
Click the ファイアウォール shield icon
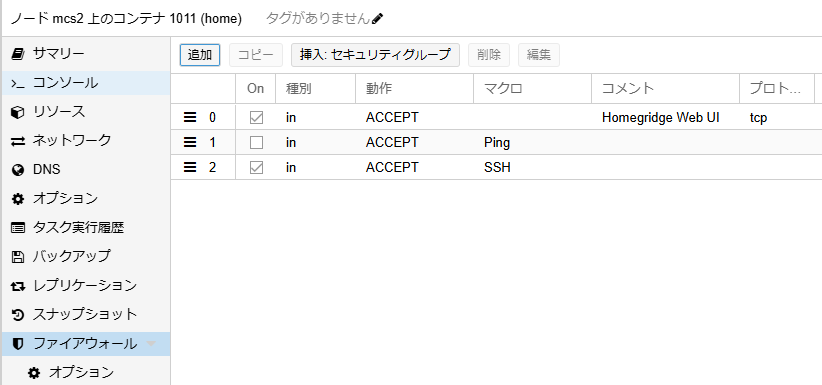click(x=18, y=344)
